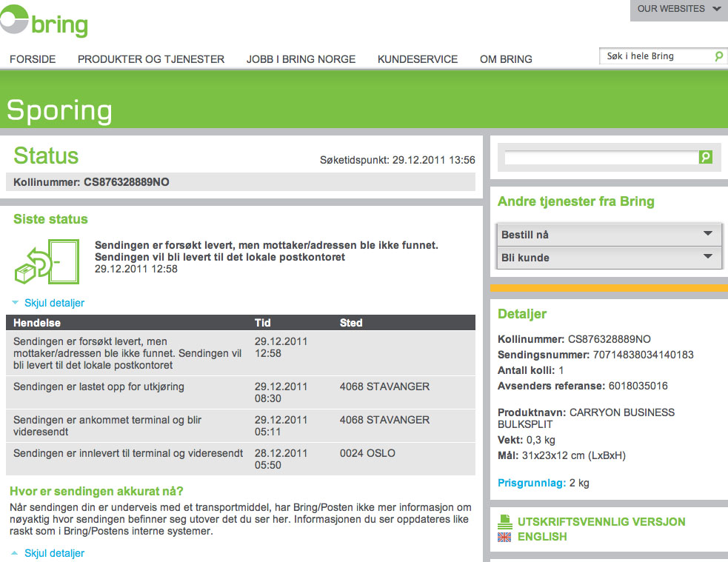The image size is (728, 562).
Task: Expand the Bestill nå dropdown
Action: [x=610, y=235]
